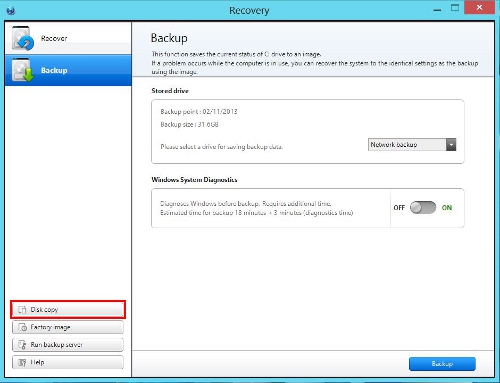Toggle Windows System Diagnostics switch

[x=423, y=207]
